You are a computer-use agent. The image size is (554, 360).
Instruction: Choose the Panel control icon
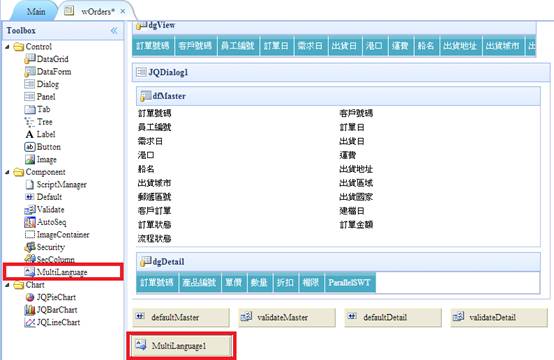(30, 96)
